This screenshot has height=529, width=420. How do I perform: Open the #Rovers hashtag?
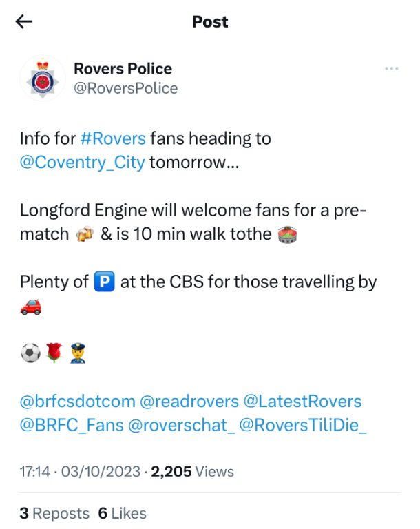tap(113, 138)
